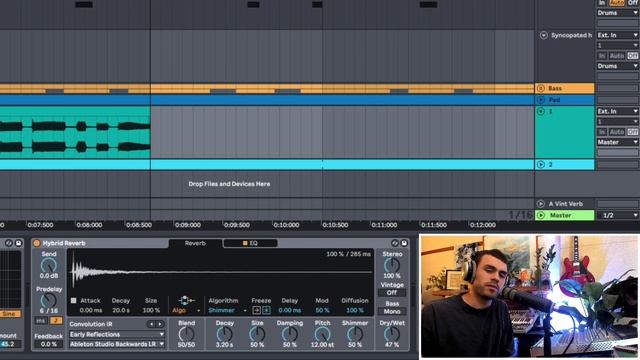Toggle Vintage Off button
Image resolution: width=640 pixels, height=360 pixels.
tap(392, 293)
